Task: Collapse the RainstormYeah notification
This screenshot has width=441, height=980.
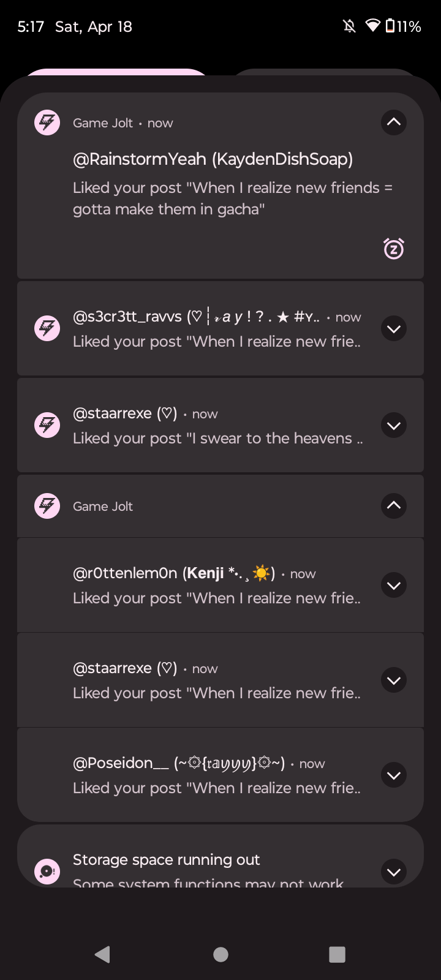Action: [394, 123]
